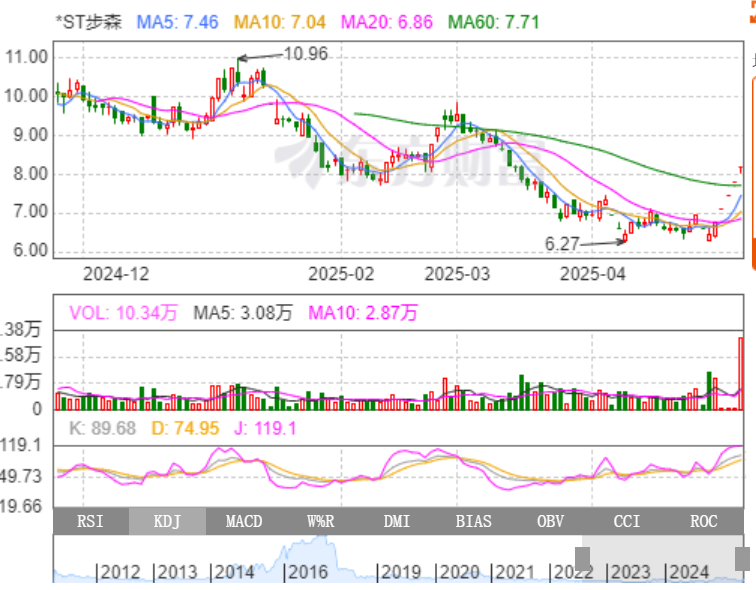Click the MA5: 7.46 legend value
The width and height of the screenshot is (756, 590).
177,22
